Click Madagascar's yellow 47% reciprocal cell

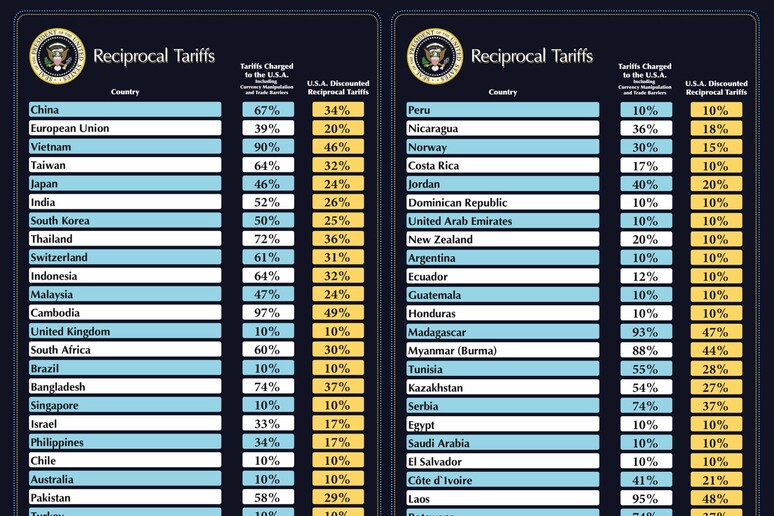tap(716, 332)
